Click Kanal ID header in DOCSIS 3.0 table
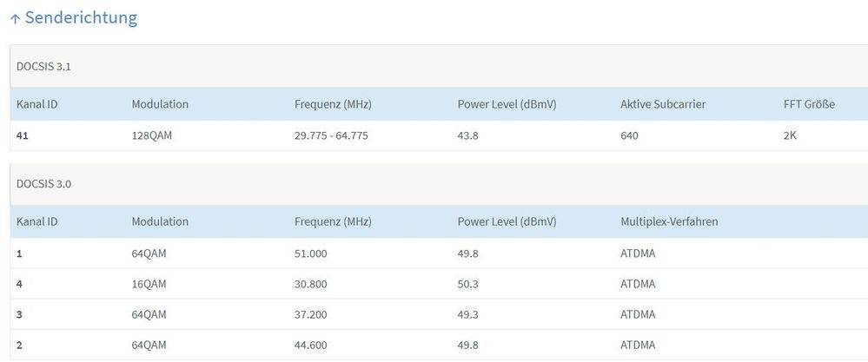Image resolution: width=868 pixels, height=362 pixels. 37,221
